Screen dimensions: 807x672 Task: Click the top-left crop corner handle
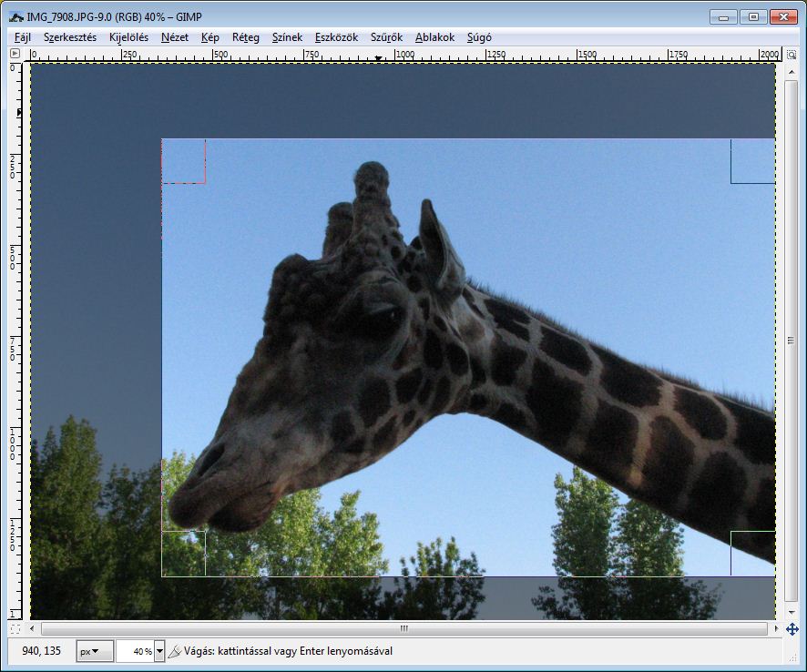(x=184, y=161)
